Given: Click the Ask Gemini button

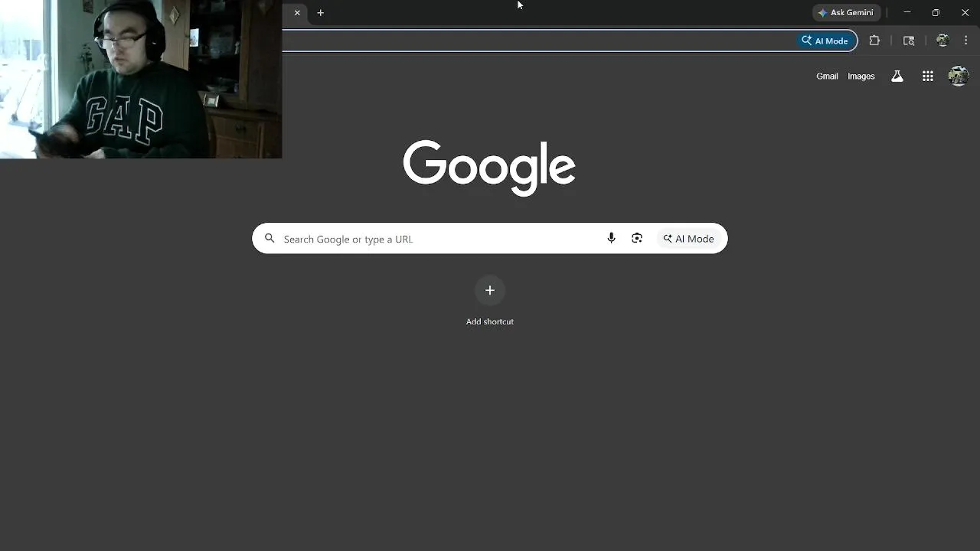Looking at the screenshot, I should 845,13.
